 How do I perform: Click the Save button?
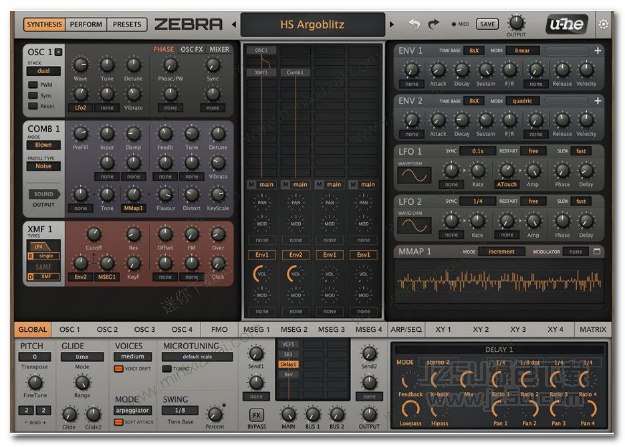tap(487, 24)
